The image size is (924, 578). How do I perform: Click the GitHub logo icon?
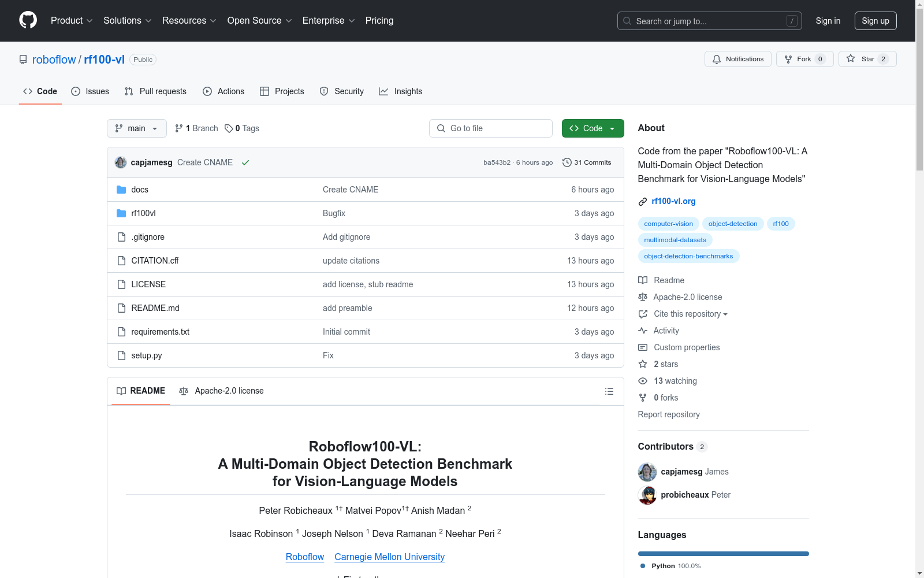pos(28,20)
